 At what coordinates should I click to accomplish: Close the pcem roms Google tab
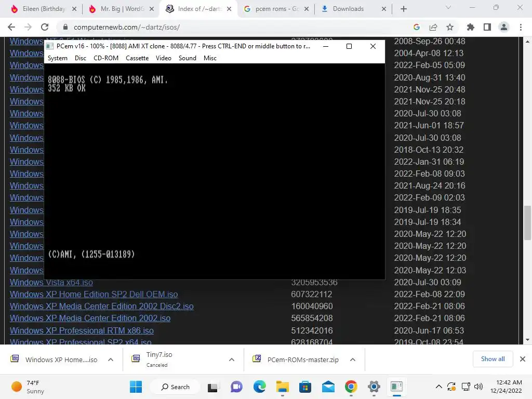[307, 9]
